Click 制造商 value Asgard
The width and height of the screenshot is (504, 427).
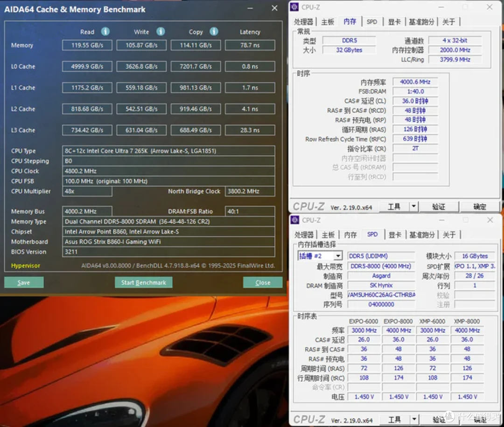click(381, 276)
